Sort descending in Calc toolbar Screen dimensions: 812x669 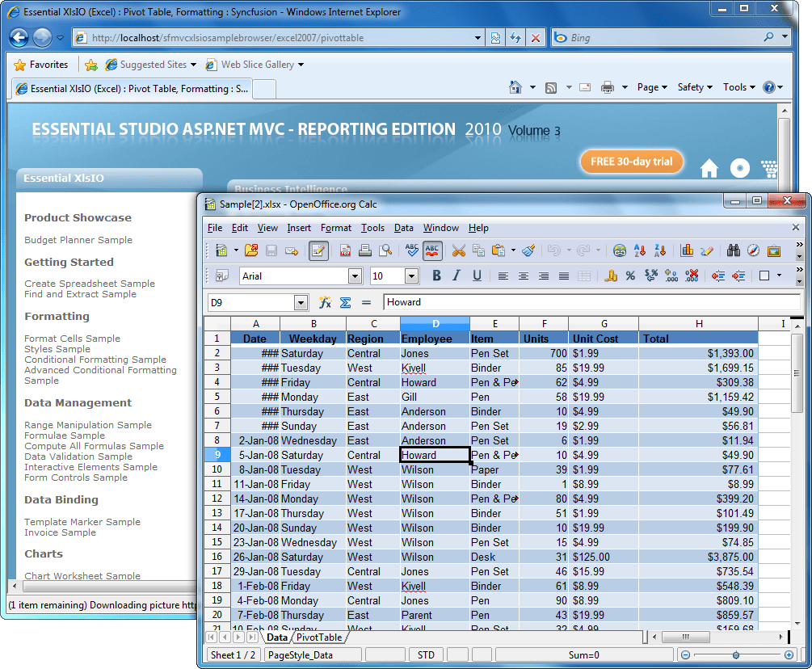click(x=660, y=251)
